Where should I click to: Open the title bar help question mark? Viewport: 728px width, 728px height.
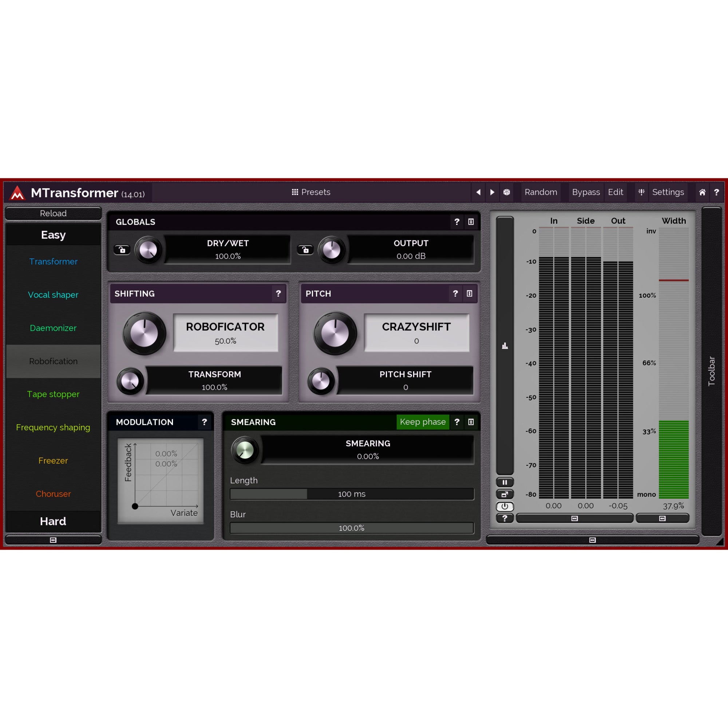pos(716,193)
